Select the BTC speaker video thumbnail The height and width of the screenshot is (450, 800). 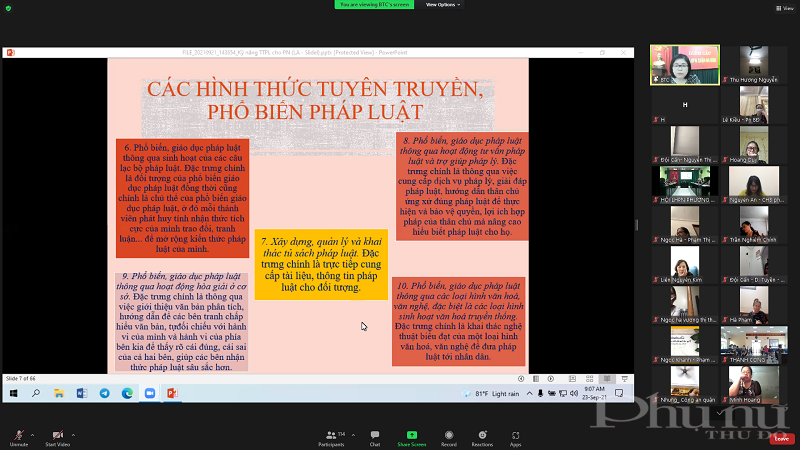tap(684, 64)
